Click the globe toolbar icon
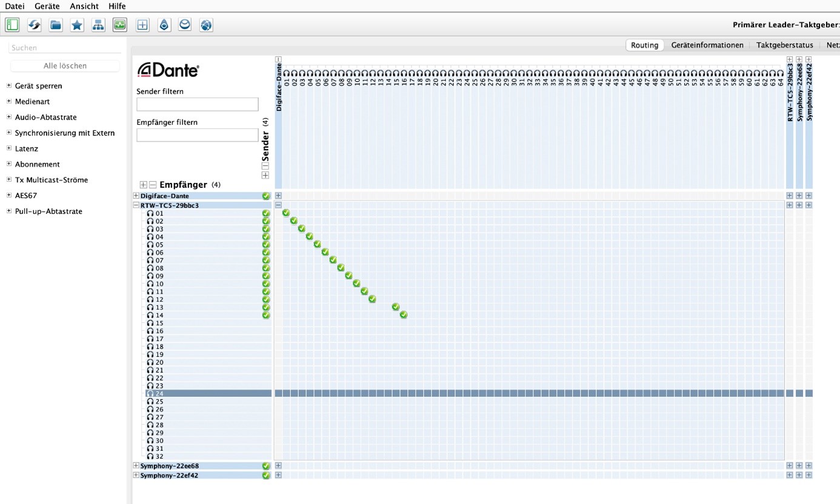The height and width of the screenshot is (504, 840). coord(206,25)
